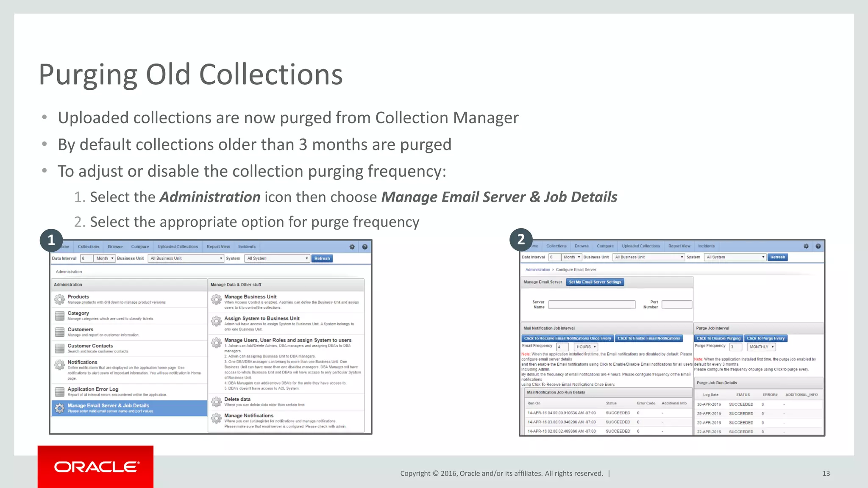Open Browse tab in screenshot 2
Viewport: 868px width, 488px height.
[x=581, y=246]
